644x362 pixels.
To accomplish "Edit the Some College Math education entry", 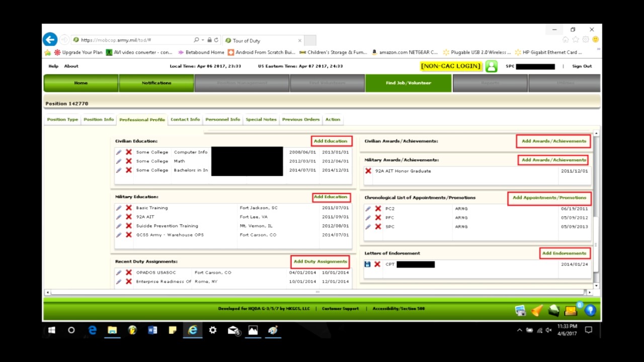I will click(x=119, y=161).
